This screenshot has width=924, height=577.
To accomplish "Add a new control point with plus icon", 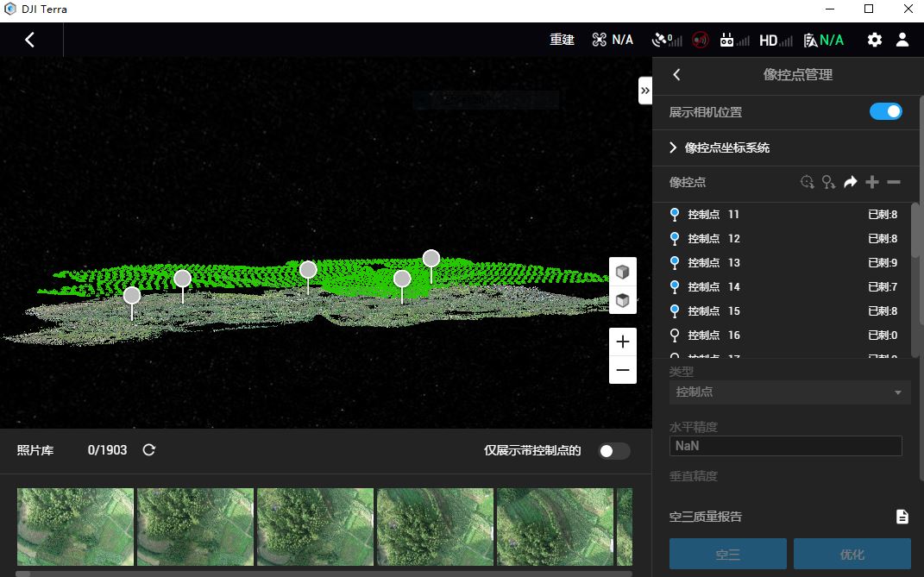I will tap(872, 182).
